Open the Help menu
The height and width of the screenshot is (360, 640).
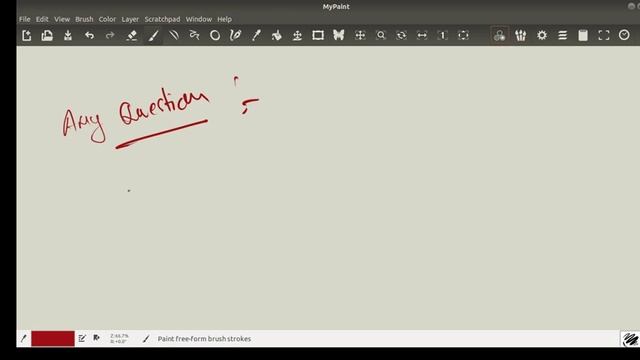[x=224, y=19]
